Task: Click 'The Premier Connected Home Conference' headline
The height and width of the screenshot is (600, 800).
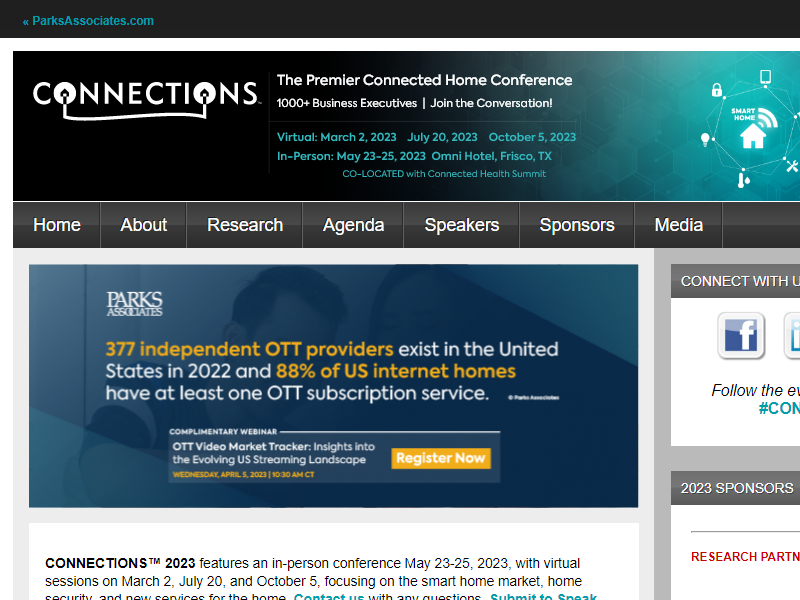Action: tap(424, 80)
